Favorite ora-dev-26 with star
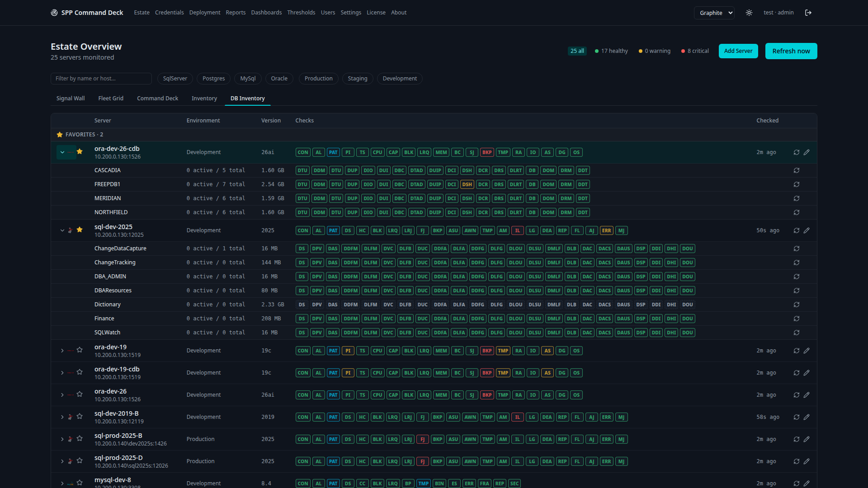 (80, 394)
